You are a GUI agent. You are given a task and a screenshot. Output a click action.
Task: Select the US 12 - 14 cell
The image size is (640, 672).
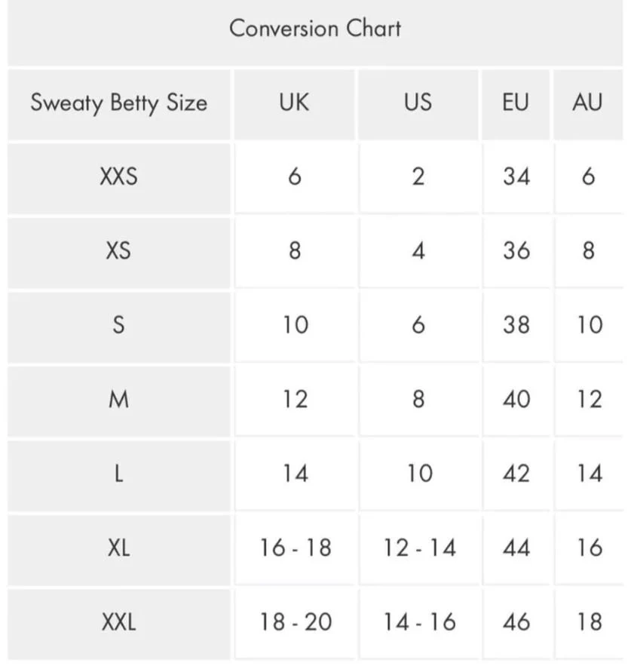pos(419,548)
